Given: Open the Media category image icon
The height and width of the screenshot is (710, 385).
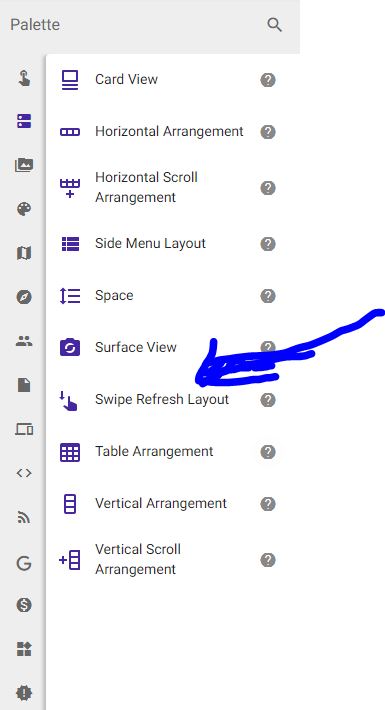Looking at the screenshot, I should (24, 165).
